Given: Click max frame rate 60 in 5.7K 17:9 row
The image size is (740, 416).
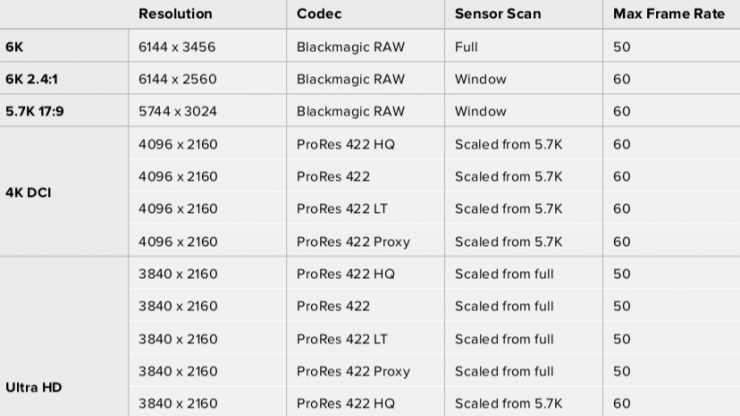Looking at the screenshot, I should pos(622,111).
